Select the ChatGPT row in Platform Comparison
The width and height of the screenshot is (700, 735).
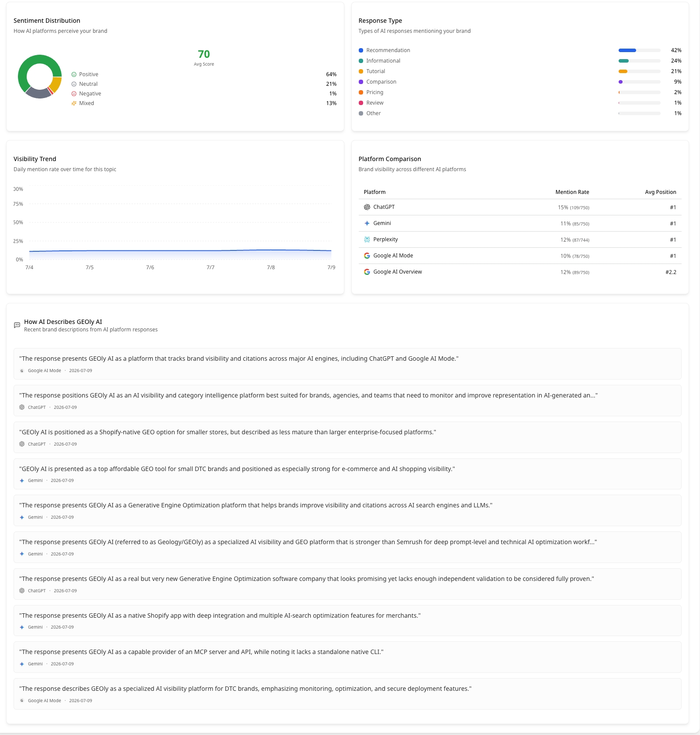[x=520, y=207]
